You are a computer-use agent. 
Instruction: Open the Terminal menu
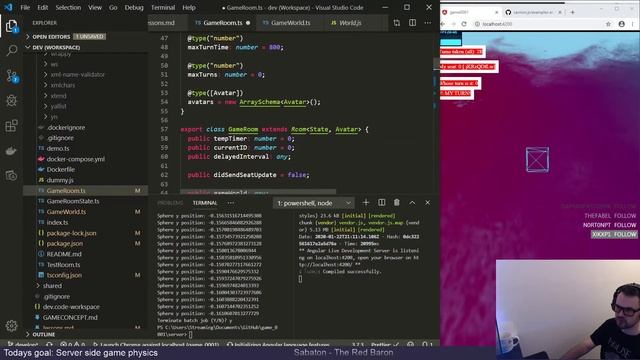pos(163,7)
